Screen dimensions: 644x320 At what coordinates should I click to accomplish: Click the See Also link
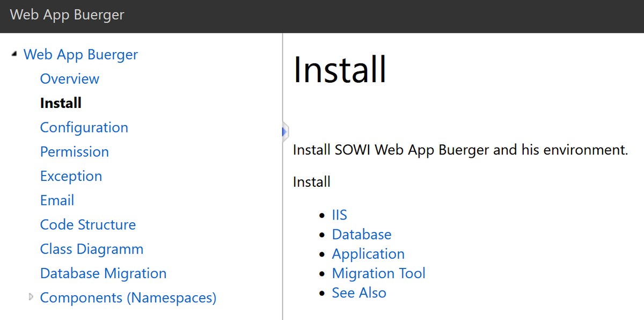coord(359,293)
